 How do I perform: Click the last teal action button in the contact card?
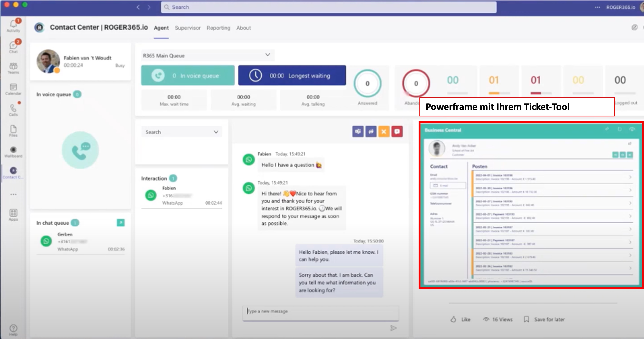[630, 155]
